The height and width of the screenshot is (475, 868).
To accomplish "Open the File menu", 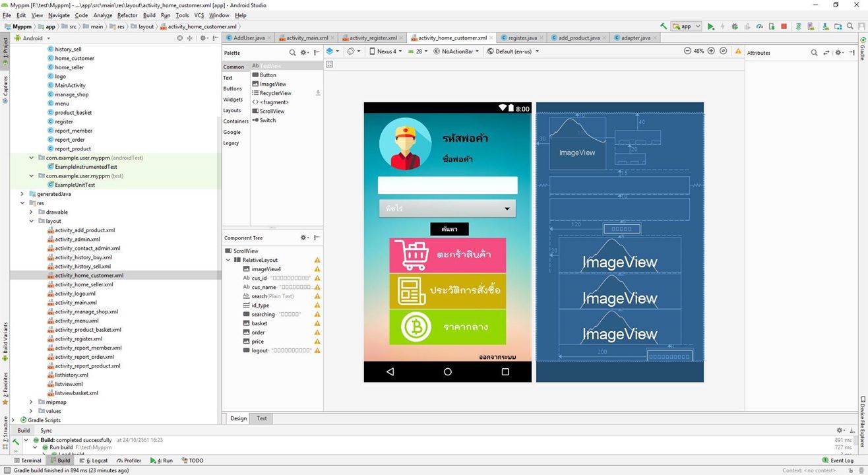I will 7,15.
